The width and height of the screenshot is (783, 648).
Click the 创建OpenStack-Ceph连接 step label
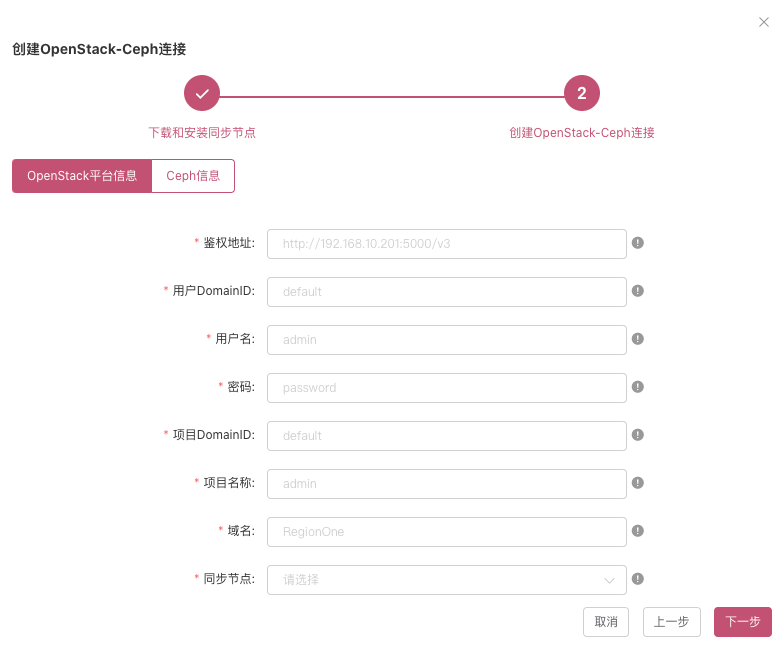tap(582, 132)
